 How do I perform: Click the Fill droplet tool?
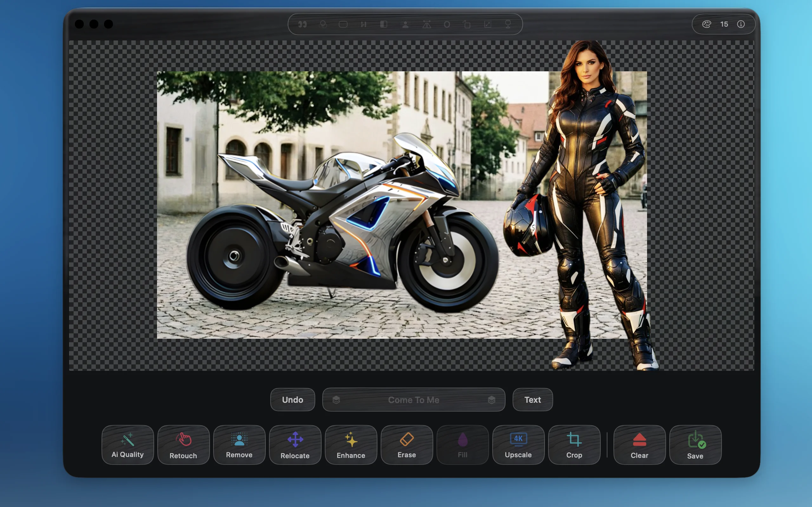(462, 445)
